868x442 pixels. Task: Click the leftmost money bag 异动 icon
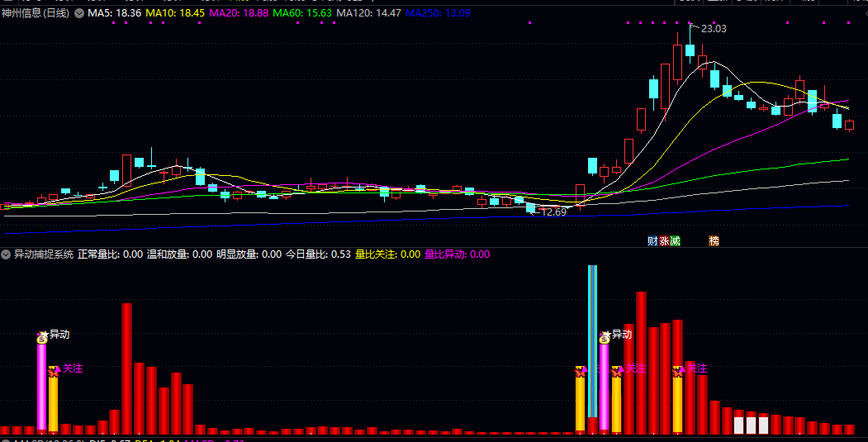[x=43, y=337]
